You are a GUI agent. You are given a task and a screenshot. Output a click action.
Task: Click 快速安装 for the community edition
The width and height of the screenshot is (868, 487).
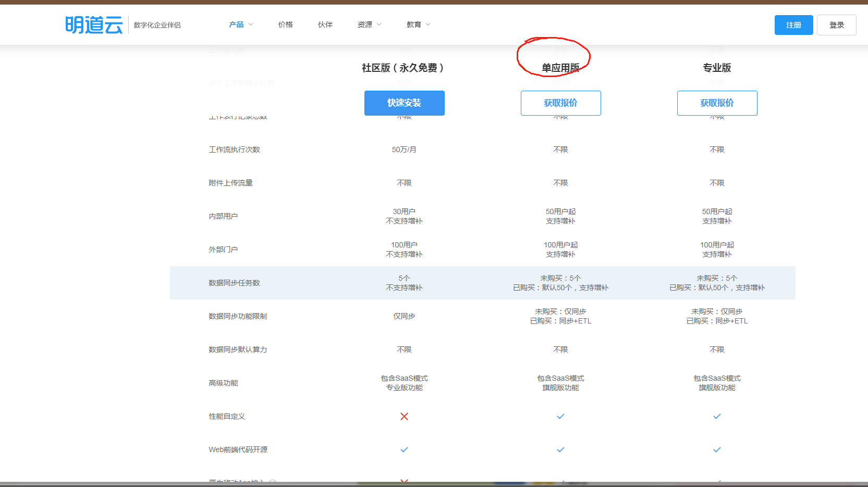point(404,103)
